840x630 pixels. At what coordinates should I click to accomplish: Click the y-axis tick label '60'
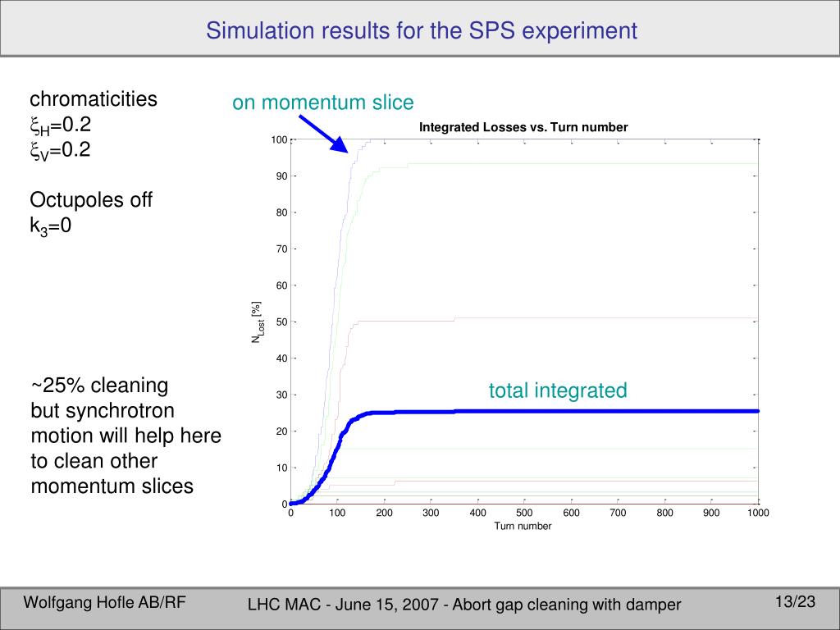click(x=282, y=285)
